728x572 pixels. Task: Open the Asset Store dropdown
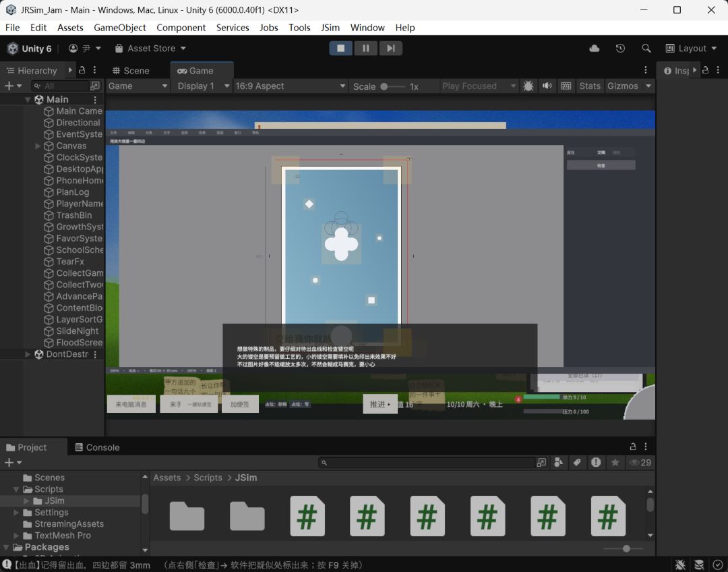(x=150, y=49)
